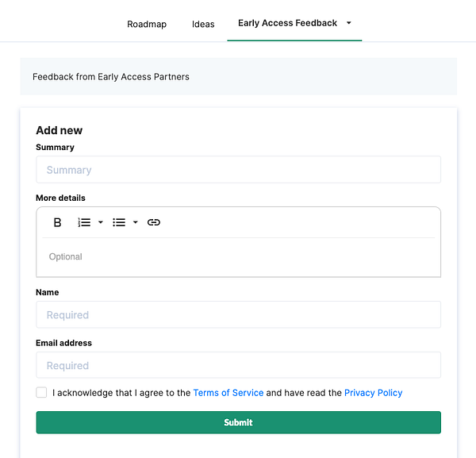Focus the Name input field
476x458 pixels.
coord(238,315)
